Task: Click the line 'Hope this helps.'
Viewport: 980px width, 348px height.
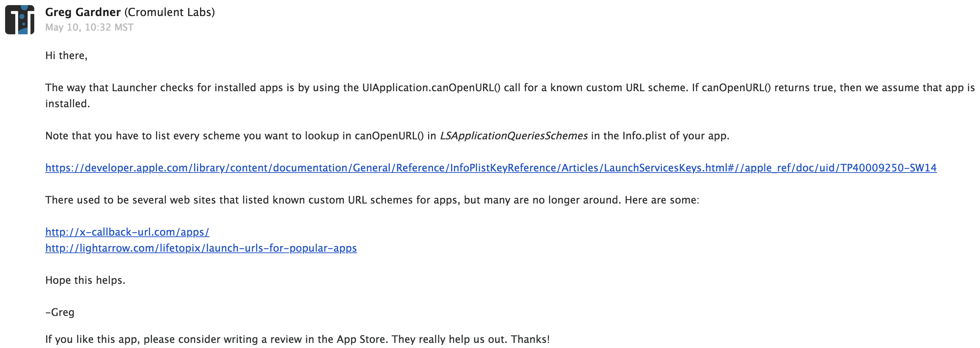Action: [85, 280]
